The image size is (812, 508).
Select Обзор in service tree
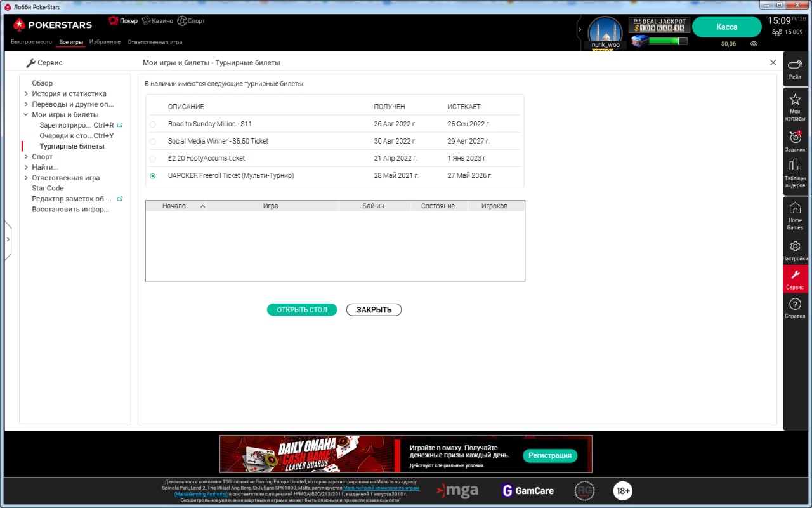(43, 83)
